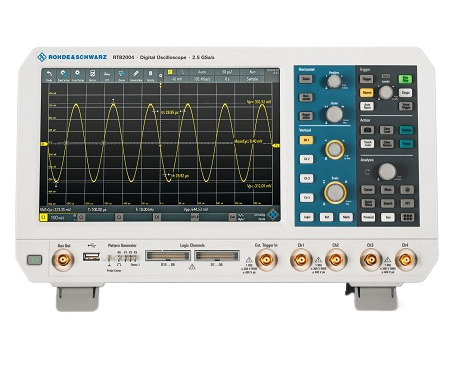Push the Math button
The image size is (454, 366).
click(346, 217)
